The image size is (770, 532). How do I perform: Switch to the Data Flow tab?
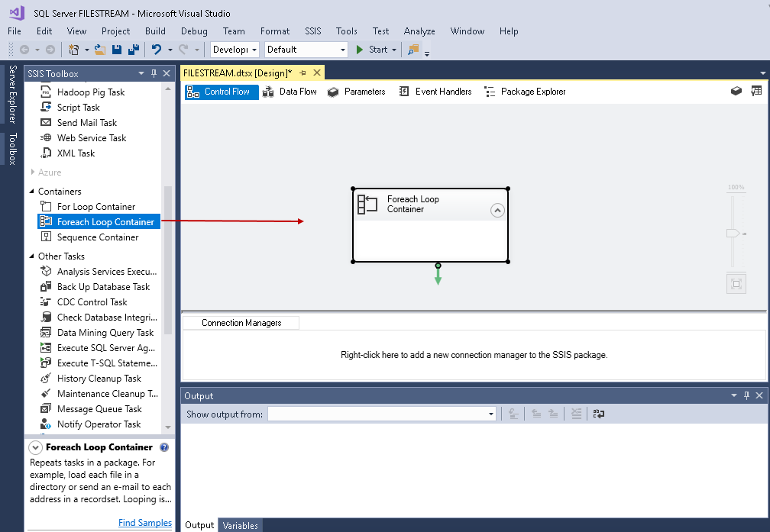pos(290,92)
